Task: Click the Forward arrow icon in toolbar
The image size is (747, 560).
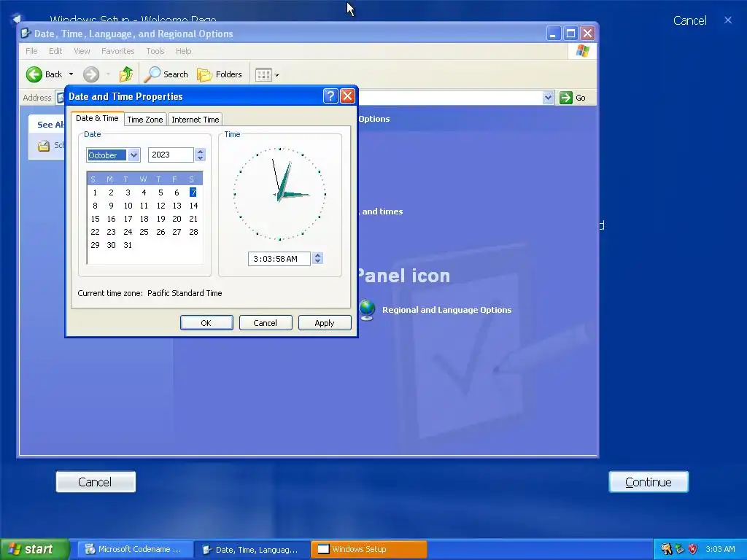Action: 91,74
